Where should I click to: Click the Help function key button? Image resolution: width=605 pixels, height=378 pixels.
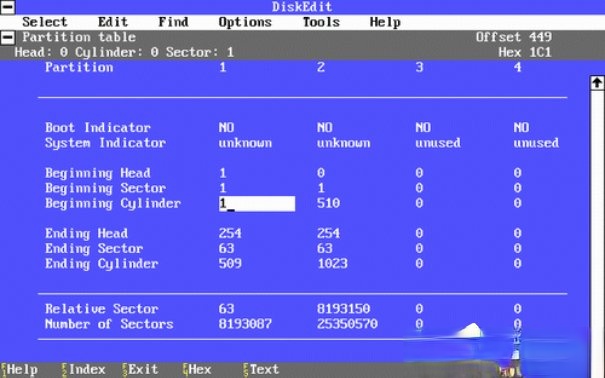pos(19,370)
